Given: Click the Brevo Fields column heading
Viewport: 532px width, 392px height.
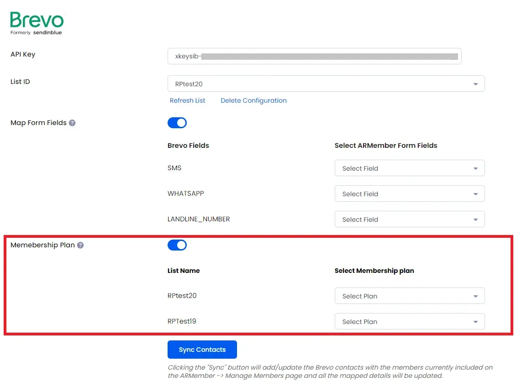Looking at the screenshot, I should 188,146.
